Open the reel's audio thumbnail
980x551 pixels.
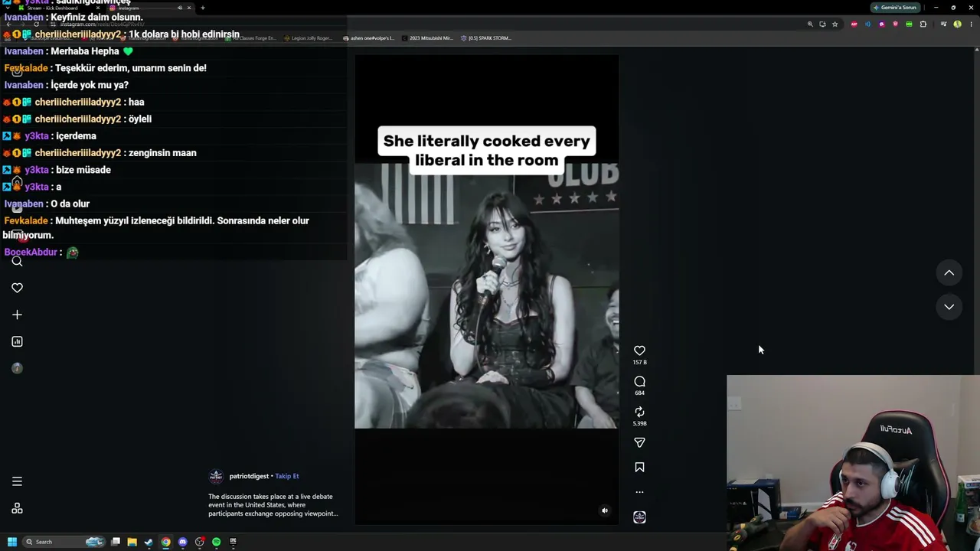coord(639,517)
